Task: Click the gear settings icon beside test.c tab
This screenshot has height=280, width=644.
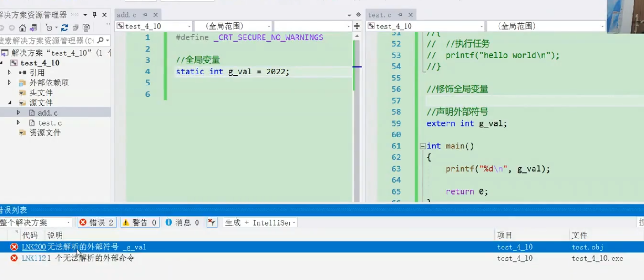Action: click(x=358, y=15)
